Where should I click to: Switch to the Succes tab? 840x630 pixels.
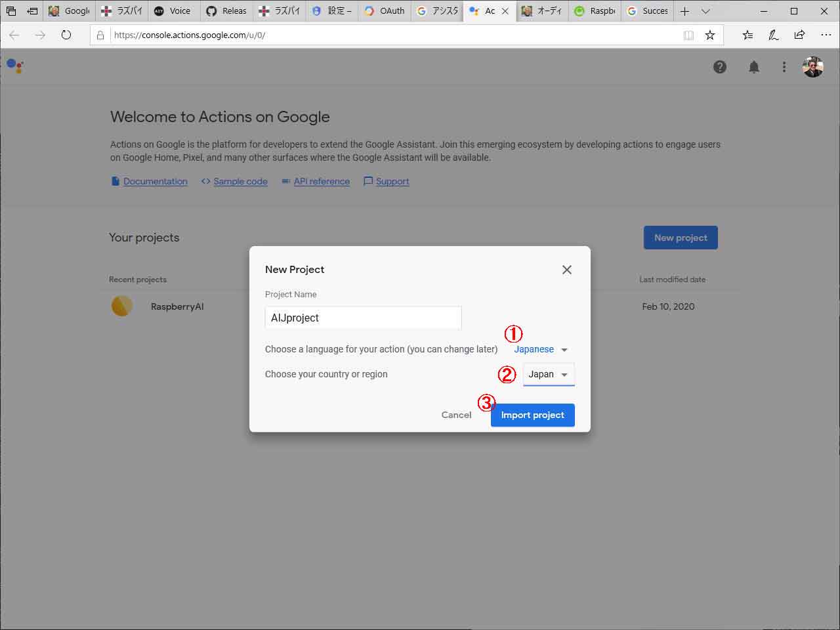[x=647, y=11]
